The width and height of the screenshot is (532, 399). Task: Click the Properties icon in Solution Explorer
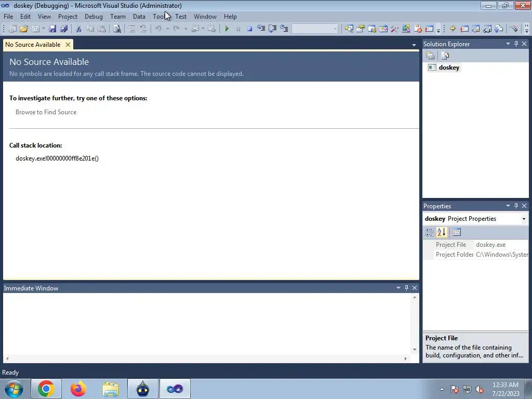430,55
